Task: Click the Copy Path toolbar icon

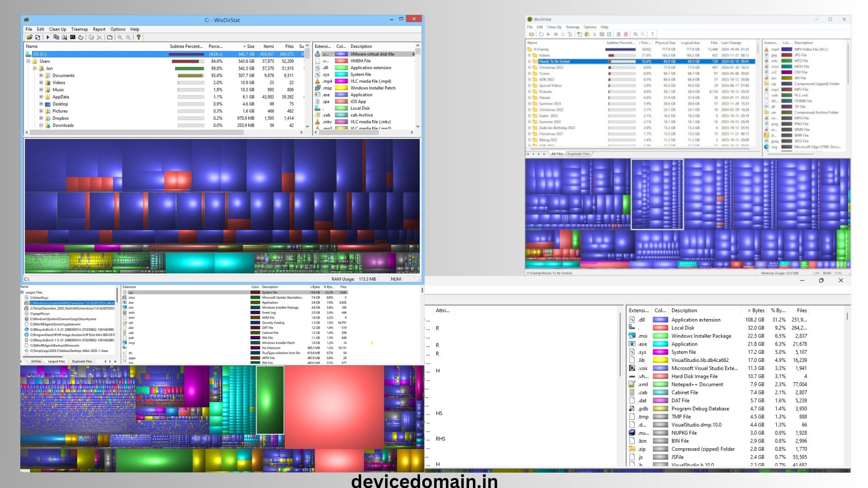Action: (x=56, y=37)
